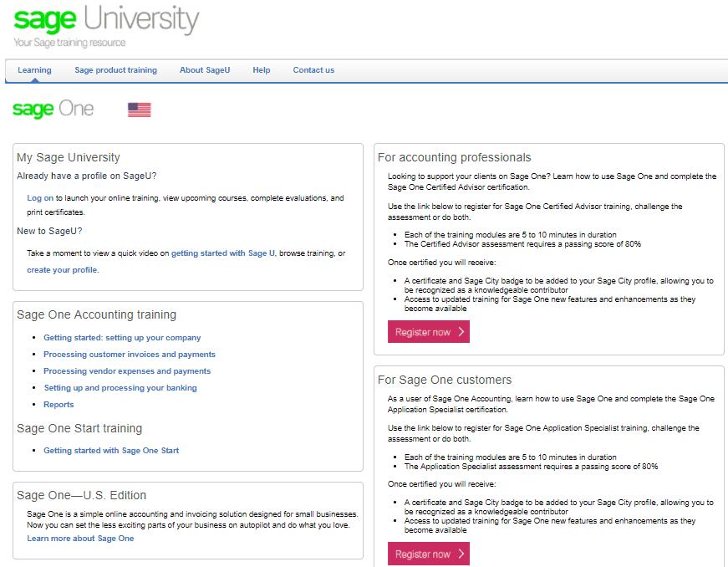Click Register now for Certified Advisor training
728x567 pixels.
(x=428, y=331)
